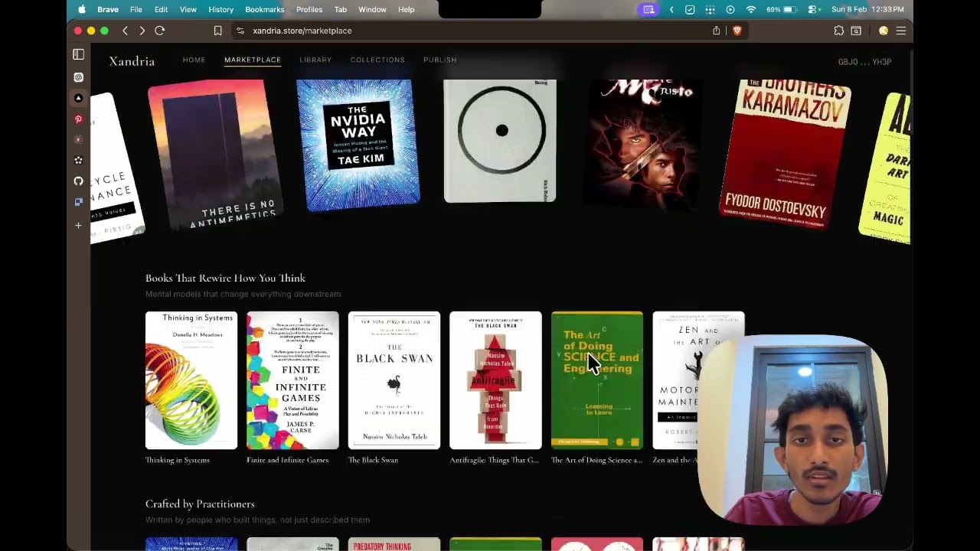Open the Publish nav link
The image size is (980, 551).
(439, 60)
